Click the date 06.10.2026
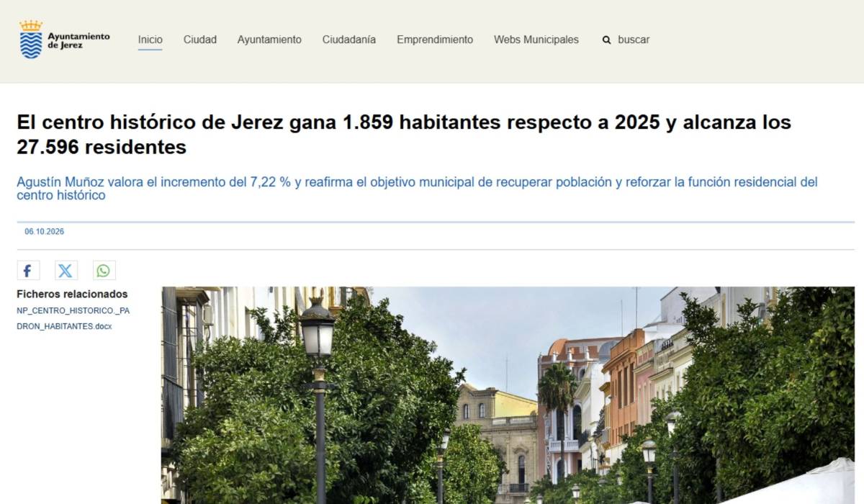This screenshot has width=864, height=504. (x=45, y=232)
